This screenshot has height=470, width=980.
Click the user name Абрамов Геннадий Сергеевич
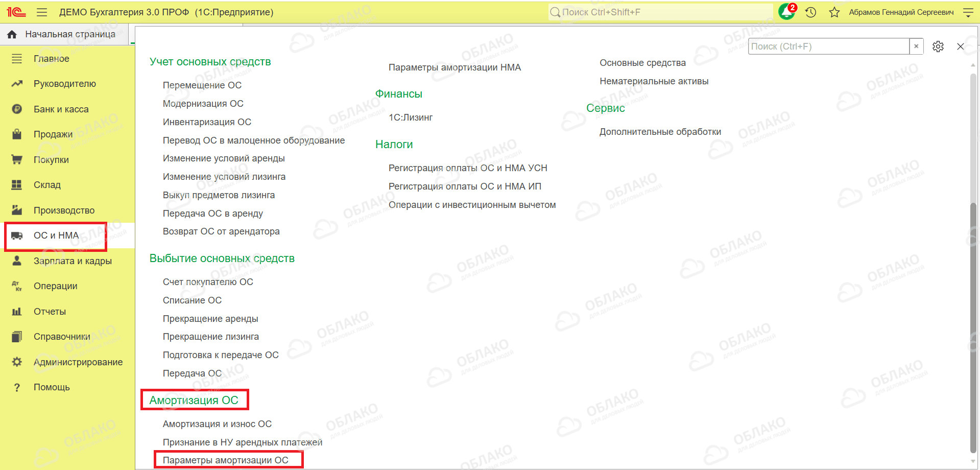pyautogui.click(x=901, y=12)
